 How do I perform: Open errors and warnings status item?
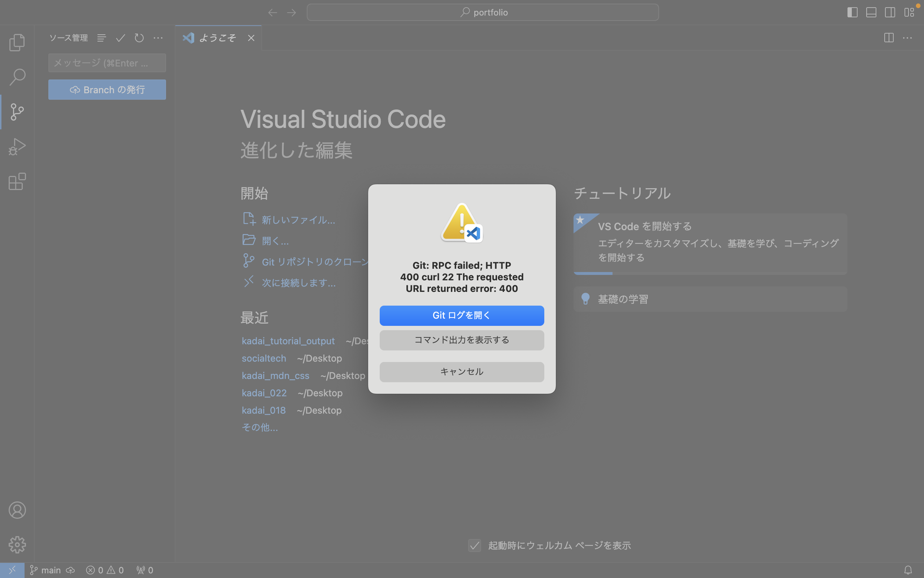[105, 570]
